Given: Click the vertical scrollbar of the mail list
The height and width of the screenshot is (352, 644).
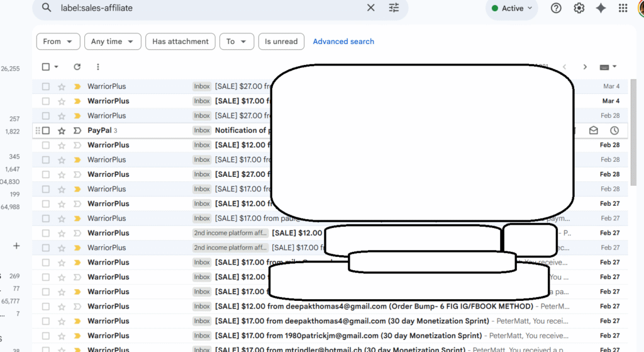Looking at the screenshot, I should 633,132.
